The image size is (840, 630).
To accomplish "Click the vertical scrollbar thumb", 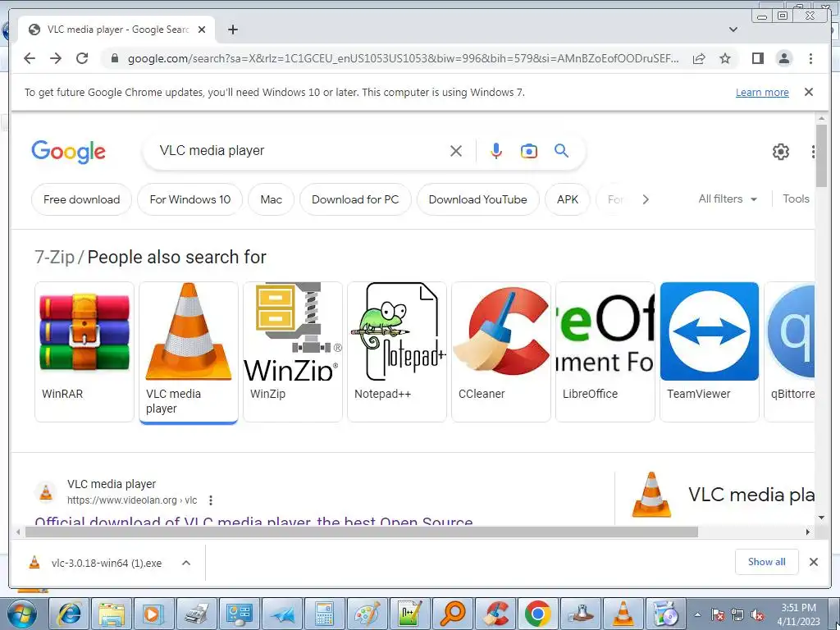I will tap(822, 155).
